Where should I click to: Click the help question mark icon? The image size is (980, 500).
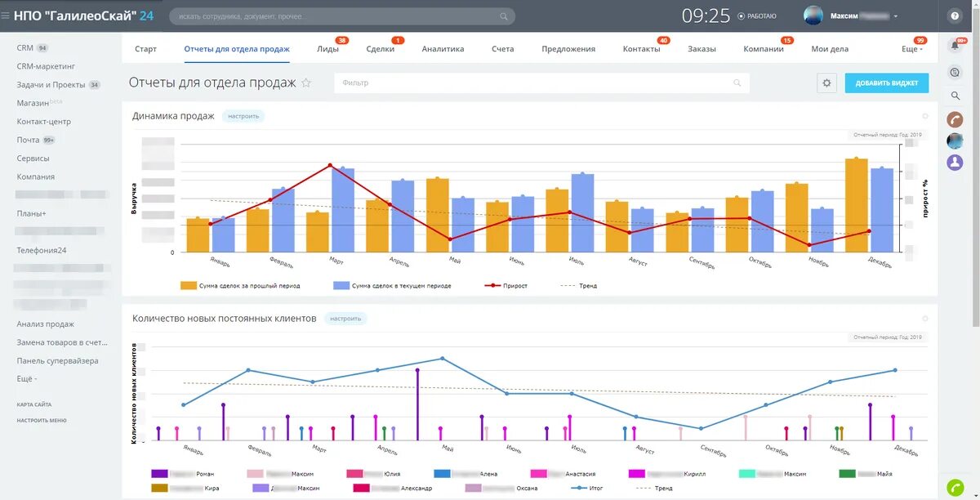[954, 16]
